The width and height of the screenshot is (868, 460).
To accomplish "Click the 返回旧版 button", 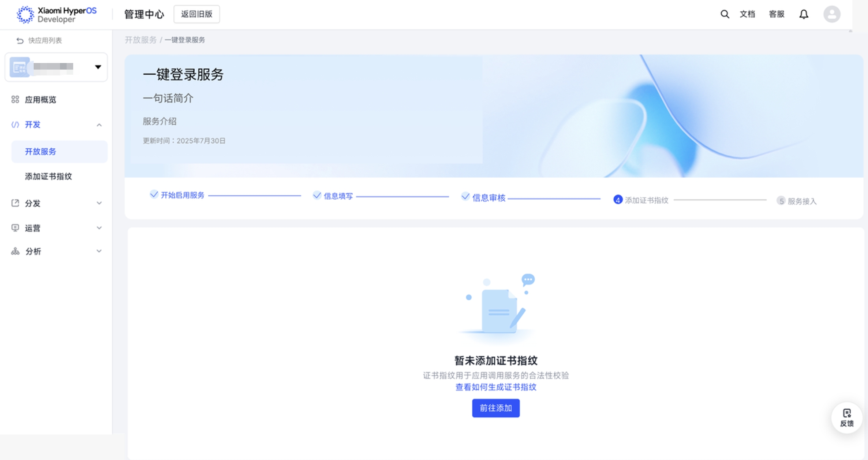I will coord(197,14).
